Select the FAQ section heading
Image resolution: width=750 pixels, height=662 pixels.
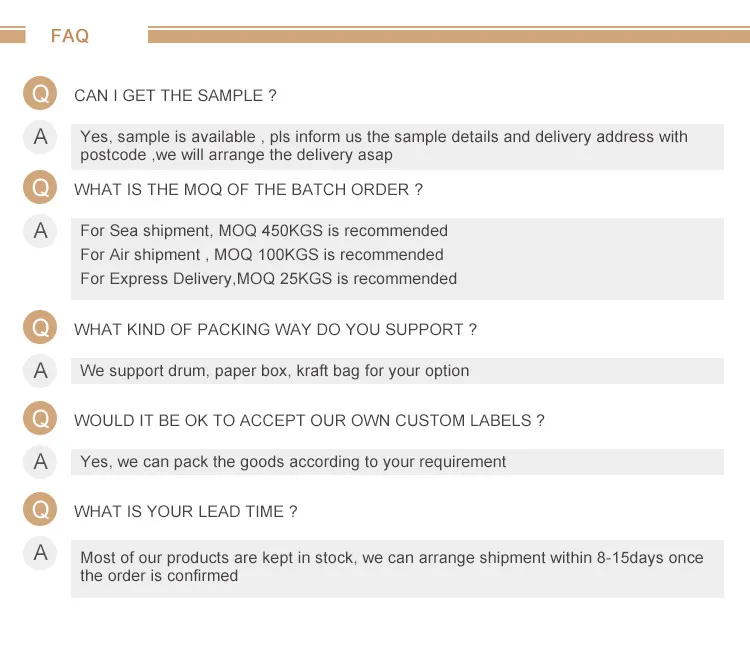coord(70,36)
